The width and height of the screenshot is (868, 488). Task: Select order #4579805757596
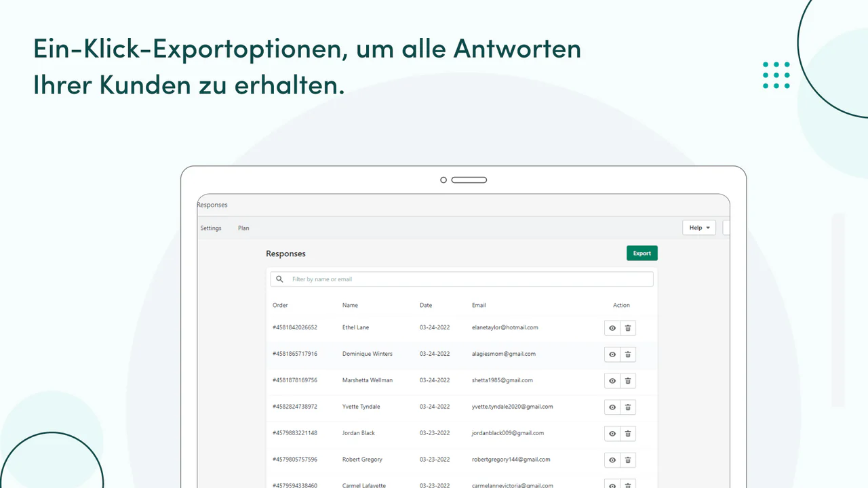pyautogui.click(x=295, y=460)
